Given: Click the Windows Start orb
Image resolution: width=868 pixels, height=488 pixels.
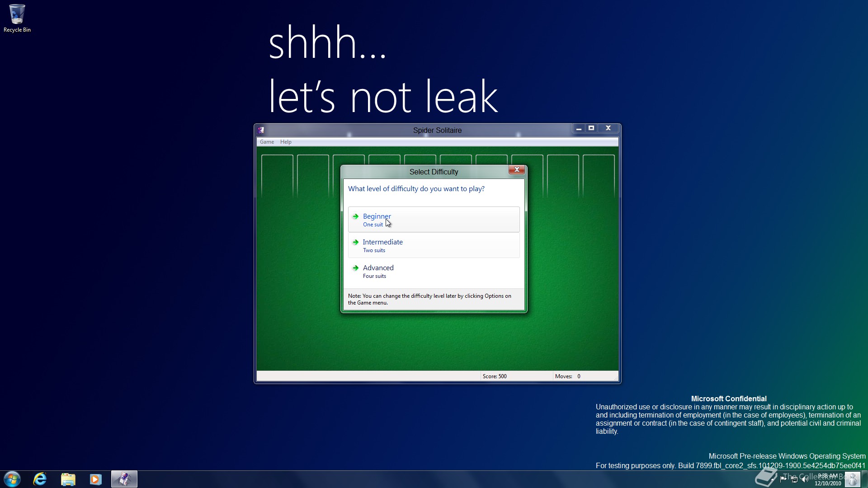Looking at the screenshot, I should pyautogui.click(x=12, y=479).
